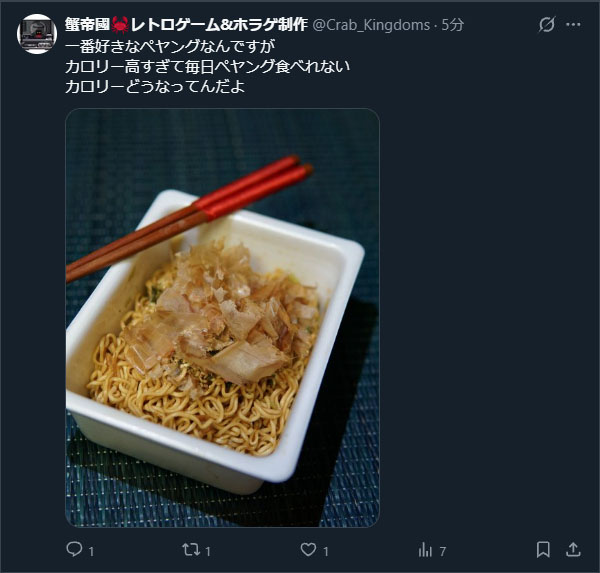600x573 pixels.
Task: Click the line カロリーどうなってんだよ
Action: pos(155,87)
